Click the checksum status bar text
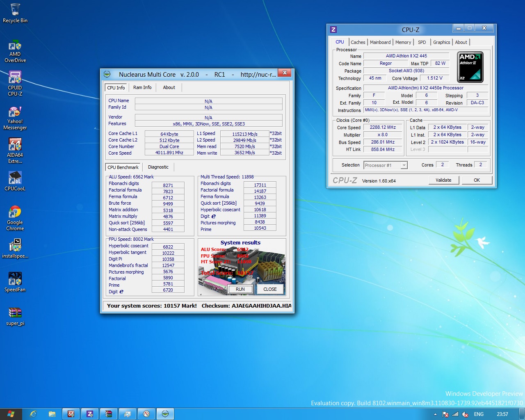 pyautogui.click(x=246, y=306)
